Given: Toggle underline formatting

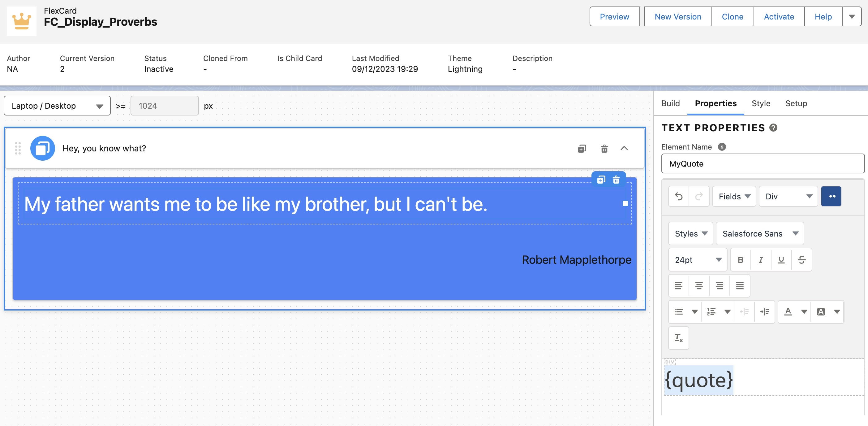Looking at the screenshot, I should (781, 260).
